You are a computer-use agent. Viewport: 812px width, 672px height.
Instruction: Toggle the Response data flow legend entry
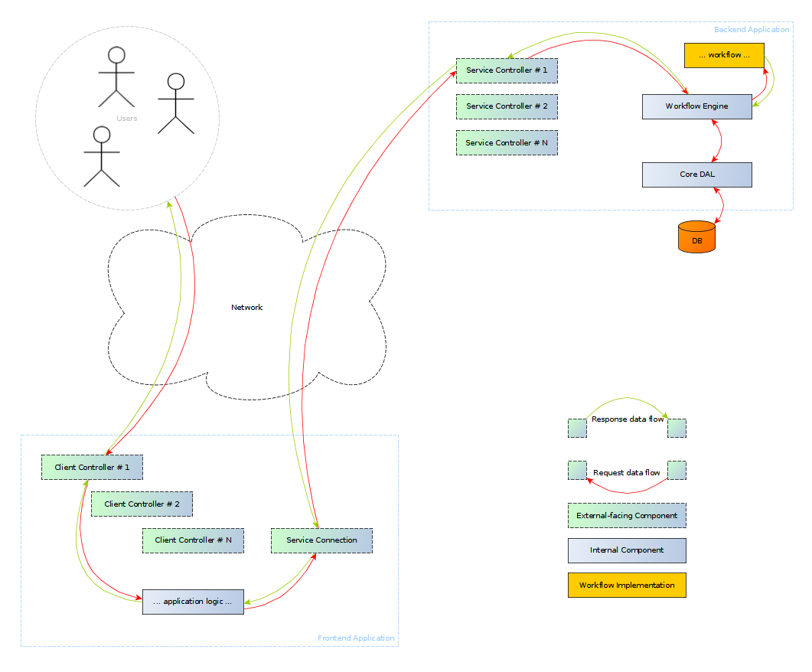point(627,419)
